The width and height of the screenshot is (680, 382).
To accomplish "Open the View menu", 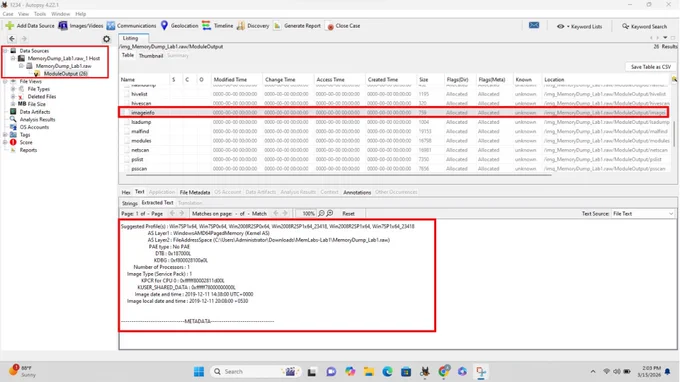I will pos(23,14).
